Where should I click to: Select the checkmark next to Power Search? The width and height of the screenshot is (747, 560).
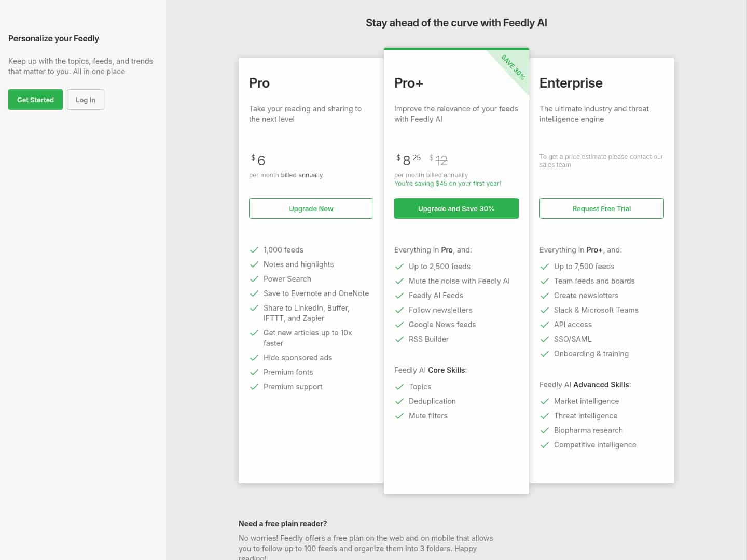pos(254,279)
